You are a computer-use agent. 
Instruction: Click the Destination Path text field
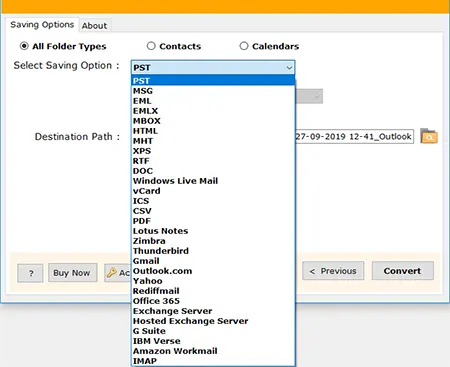click(x=354, y=136)
